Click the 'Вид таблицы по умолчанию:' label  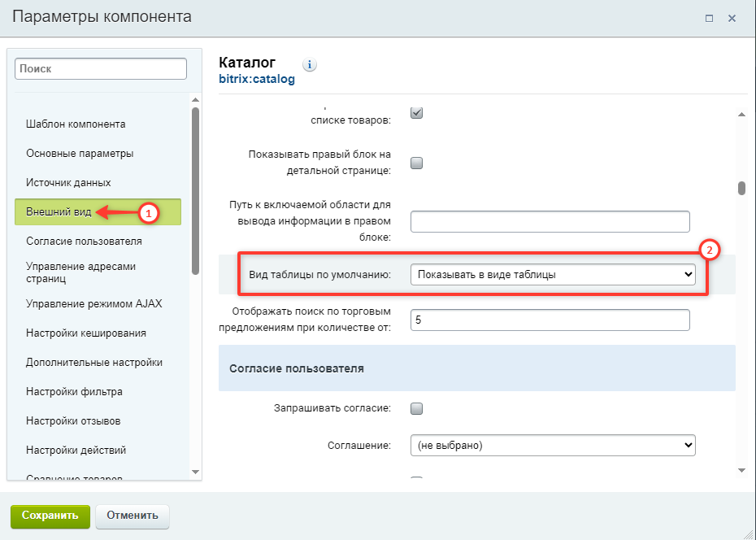[x=319, y=275]
